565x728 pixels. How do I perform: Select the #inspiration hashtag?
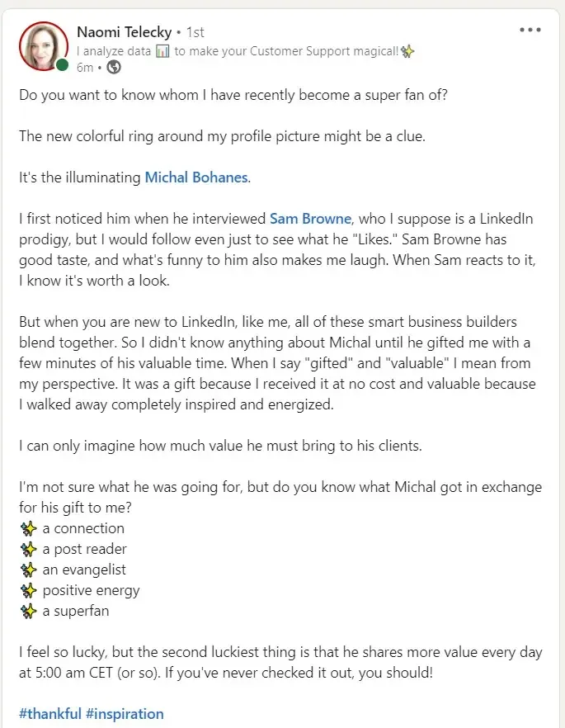pos(125,714)
